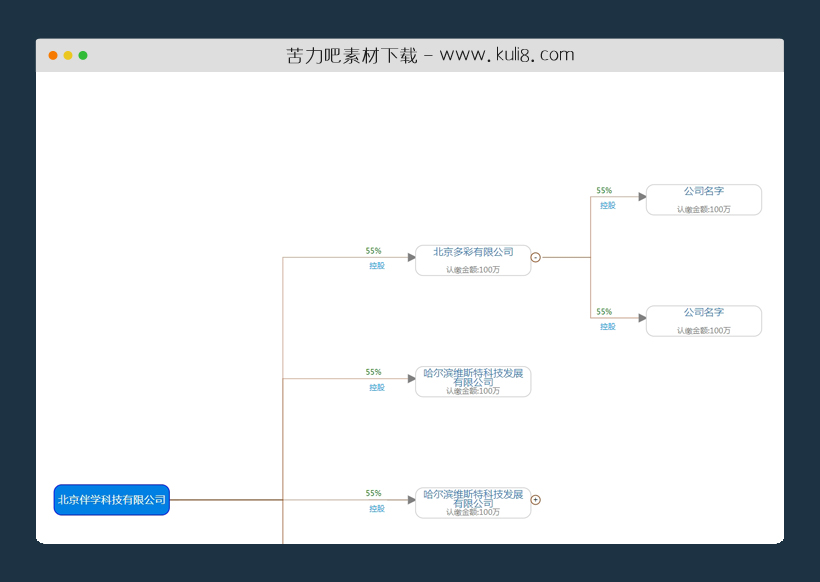Expand hidden subsidiaries with the plus icon beside bottom 哈尔滨维斯特 node

(535, 499)
